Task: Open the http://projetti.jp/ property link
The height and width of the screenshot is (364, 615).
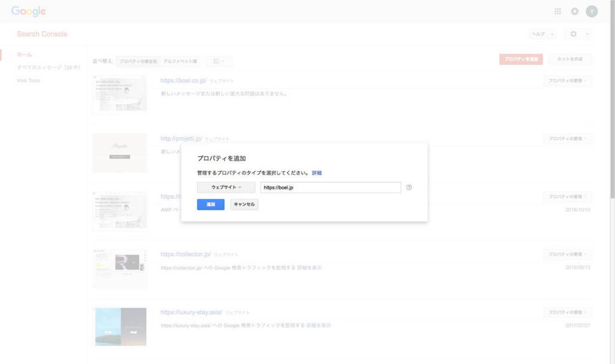Action: click(x=181, y=139)
